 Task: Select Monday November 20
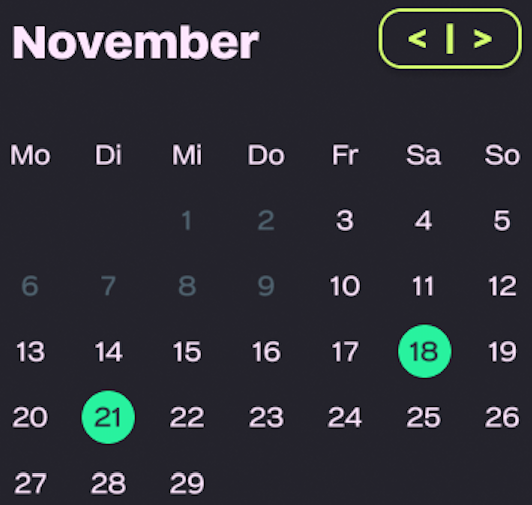[x=30, y=417]
